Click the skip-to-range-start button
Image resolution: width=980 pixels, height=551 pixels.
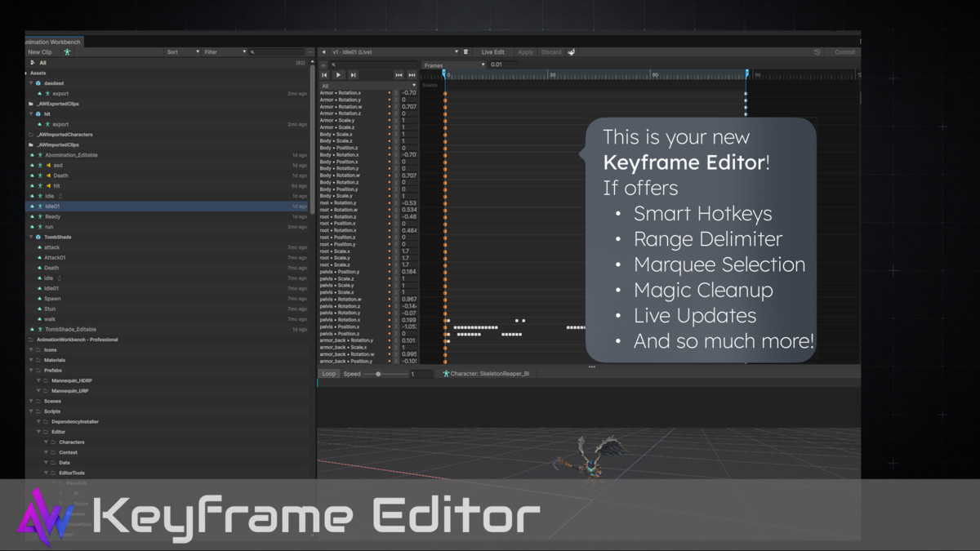[399, 74]
